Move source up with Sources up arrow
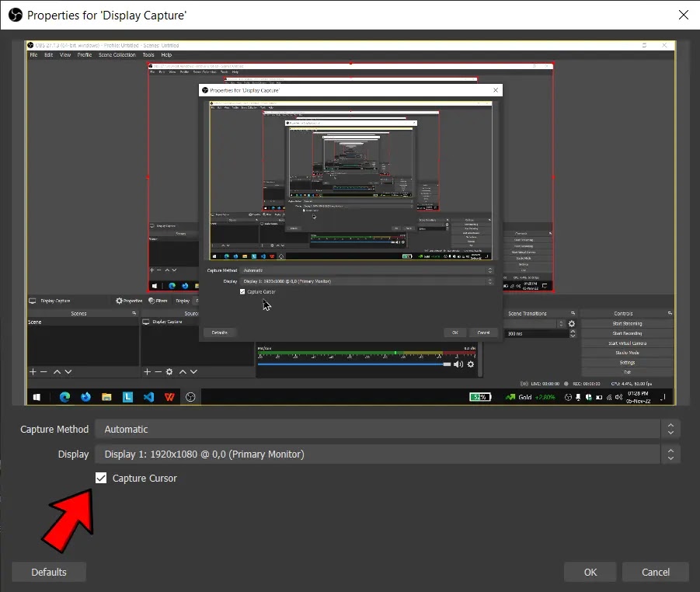 (183, 371)
